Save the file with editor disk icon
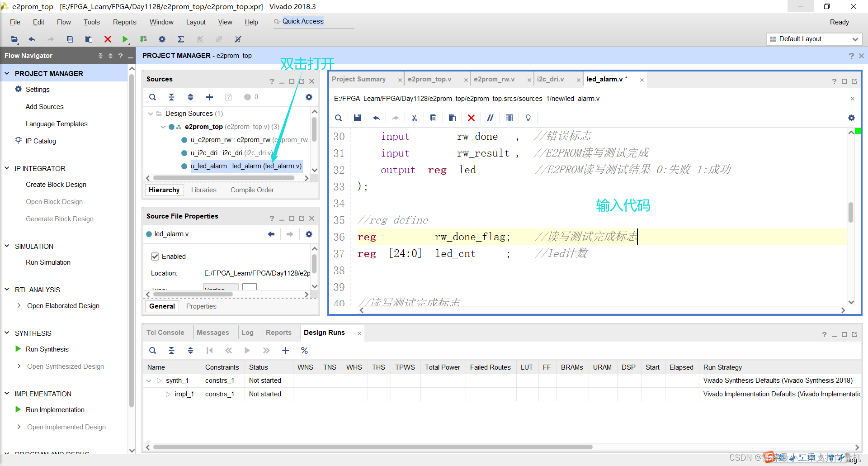Viewport: 868px width, 466px height. coord(357,118)
